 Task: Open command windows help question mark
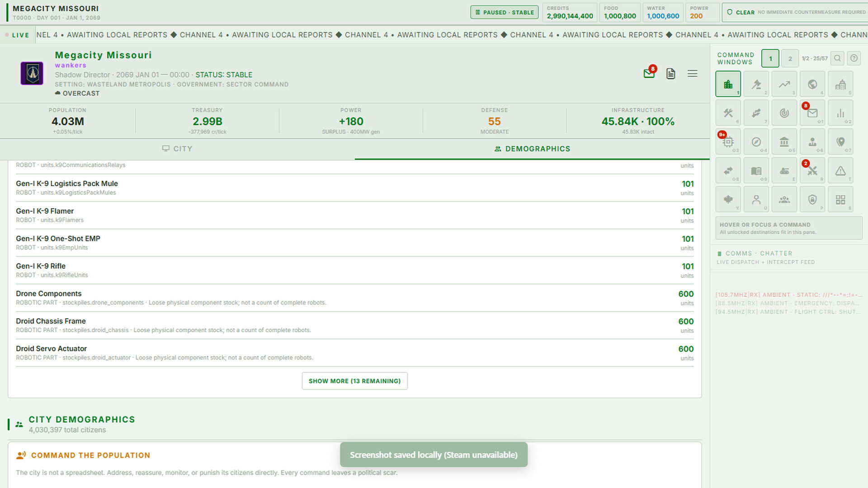tap(854, 58)
